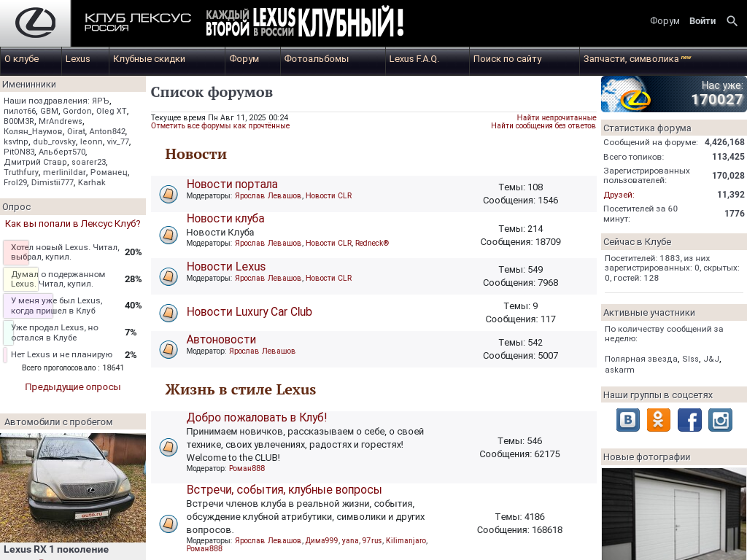Image resolution: width=747 pixels, height=560 pixels.
Task: Open the Lexus RX used car photo
Action: pos(73,488)
